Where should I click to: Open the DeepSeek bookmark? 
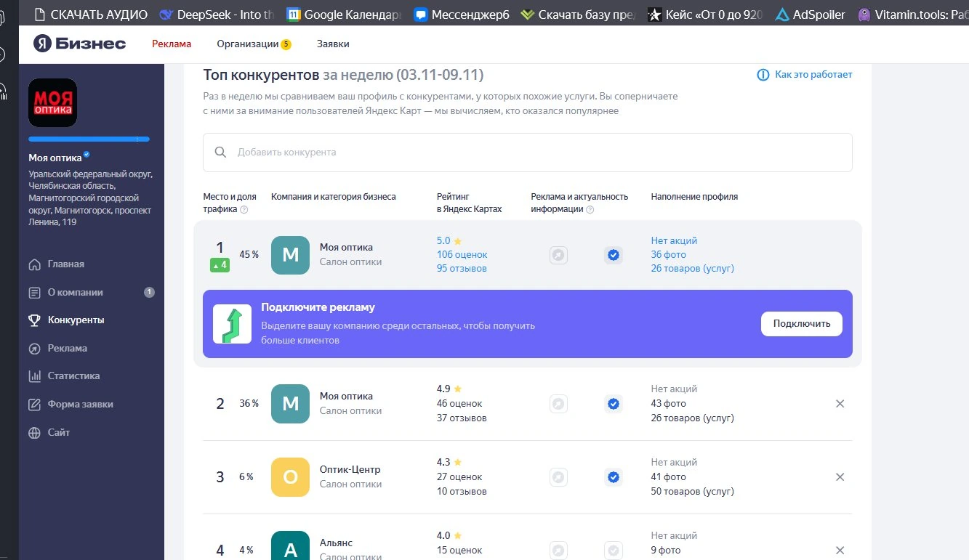(x=215, y=14)
